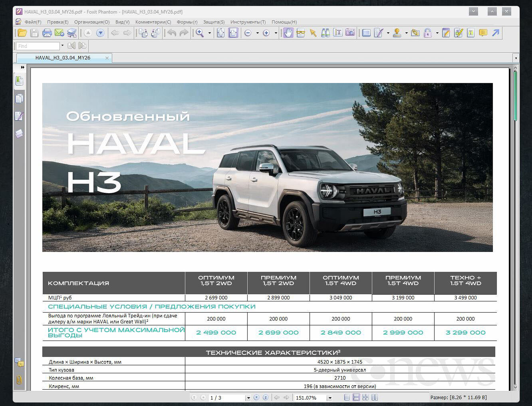This screenshot has height=406, width=532.
Task: Select the arrow Select Annotation tool
Action: tap(313, 33)
